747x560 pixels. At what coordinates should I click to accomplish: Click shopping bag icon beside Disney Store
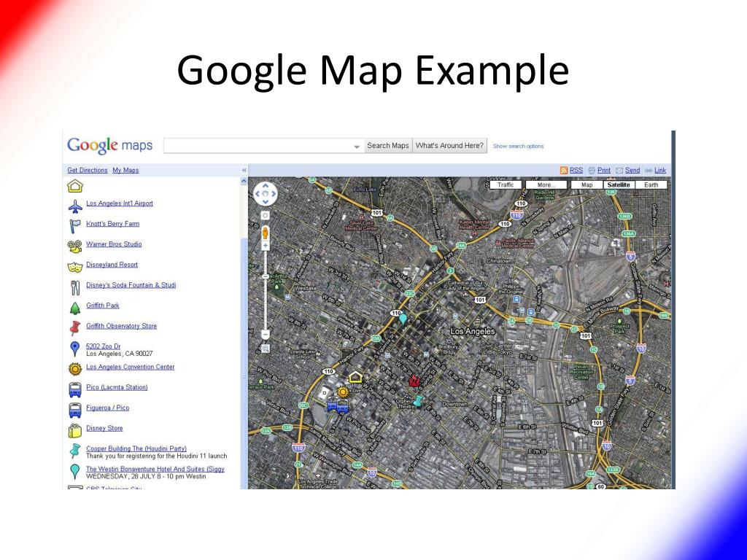75,430
